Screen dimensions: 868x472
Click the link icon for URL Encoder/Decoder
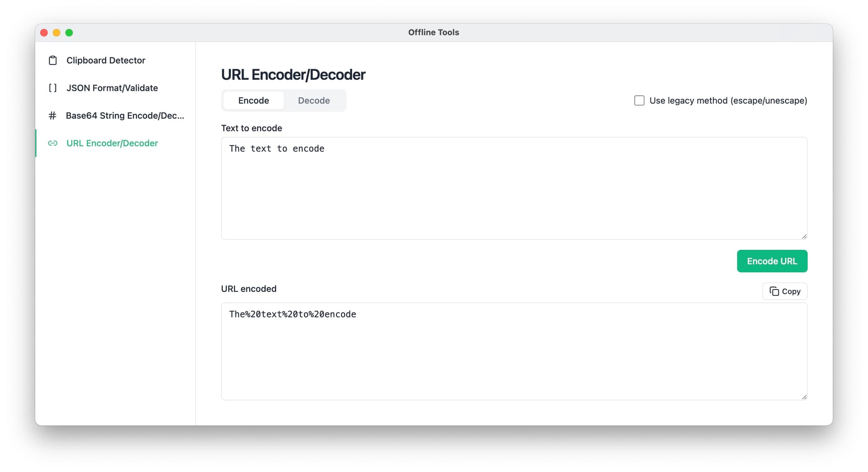point(52,143)
